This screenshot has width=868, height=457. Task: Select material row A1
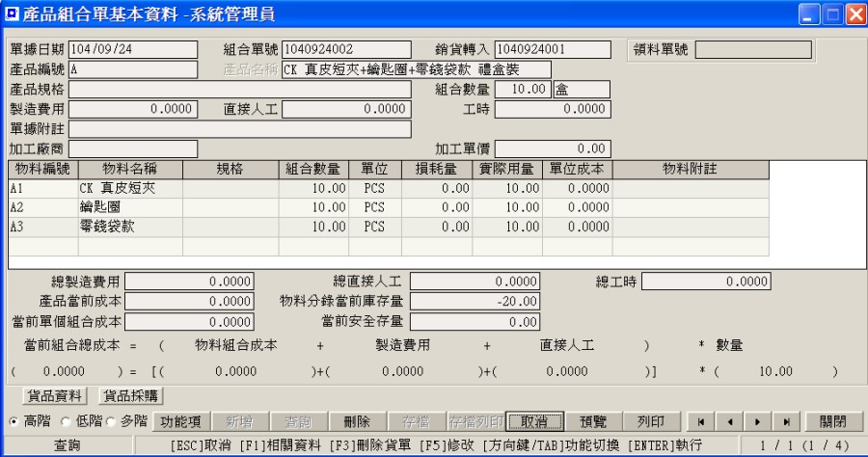[x=388, y=189]
